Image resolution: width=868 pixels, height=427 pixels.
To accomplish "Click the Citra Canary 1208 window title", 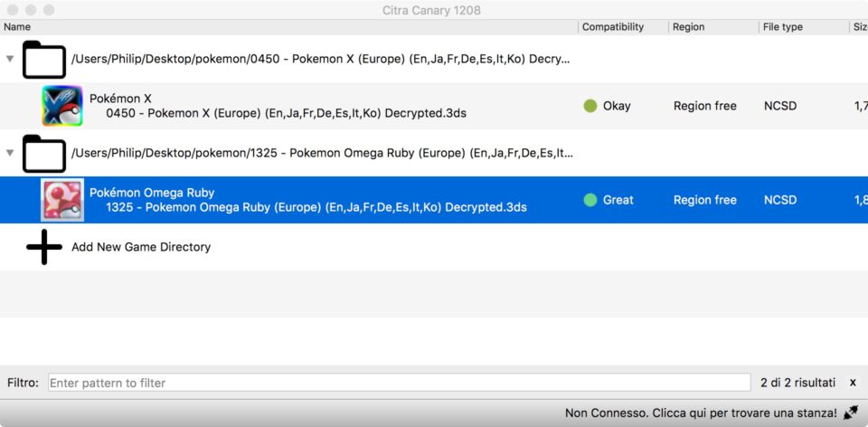I will pos(431,10).
